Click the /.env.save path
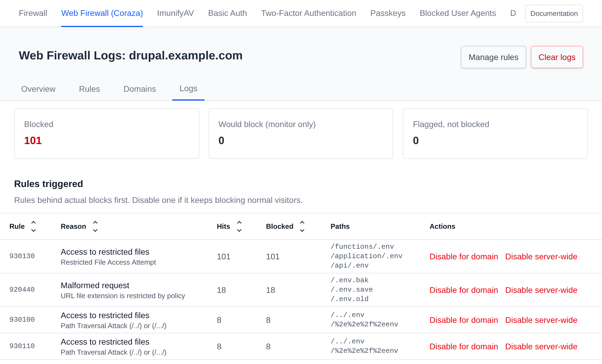602x364 pixels. [x=352, y=290]
